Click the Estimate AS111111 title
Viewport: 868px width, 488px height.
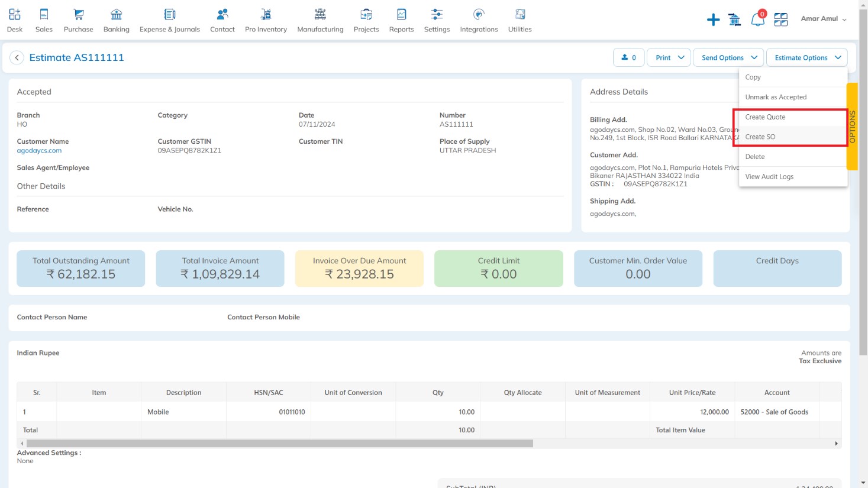[x=76, y=57]
